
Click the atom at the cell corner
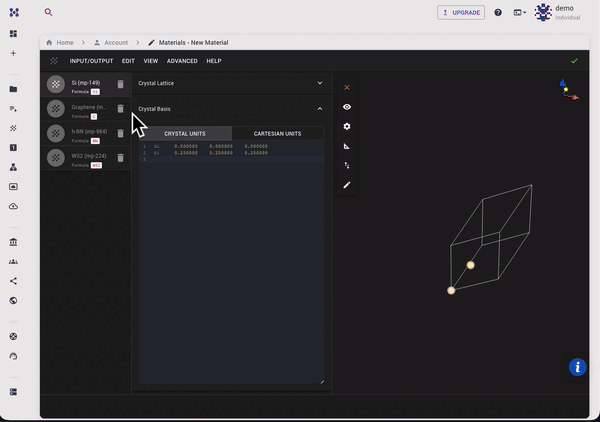point(451,290)
